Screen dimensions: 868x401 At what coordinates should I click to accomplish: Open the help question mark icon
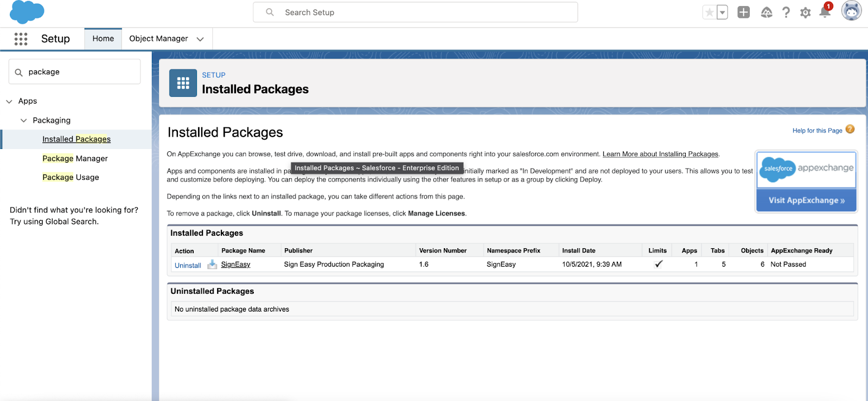point(786,12)
